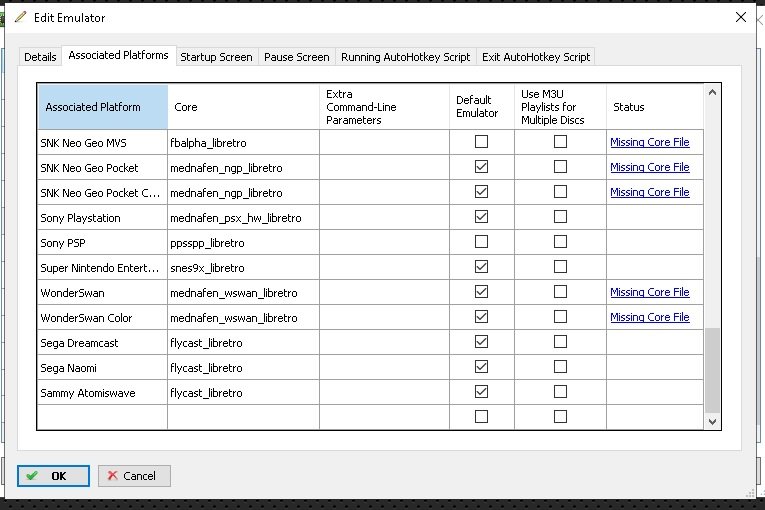The image size is (765, 510).
Task: Enable M3U Playlists for Sony PSP
Action: (560, 242)
